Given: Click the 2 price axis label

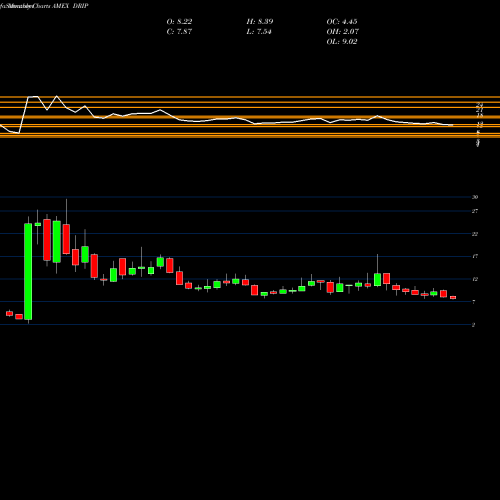Looking at the screenshot, I should click(x=474, y=325).
